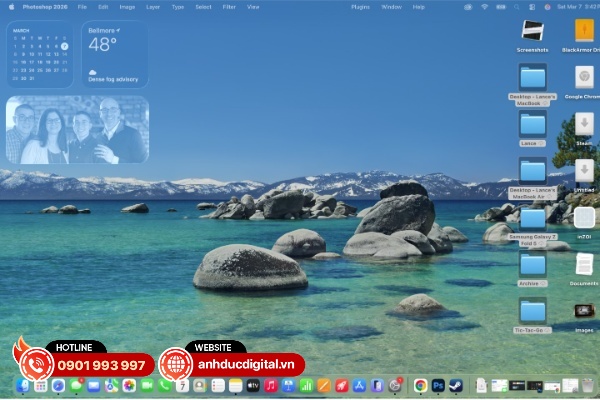Open System Settings from the Dock
Image resolution: width=600 pixels, height=400 pixels.
[x=395, y=386]
